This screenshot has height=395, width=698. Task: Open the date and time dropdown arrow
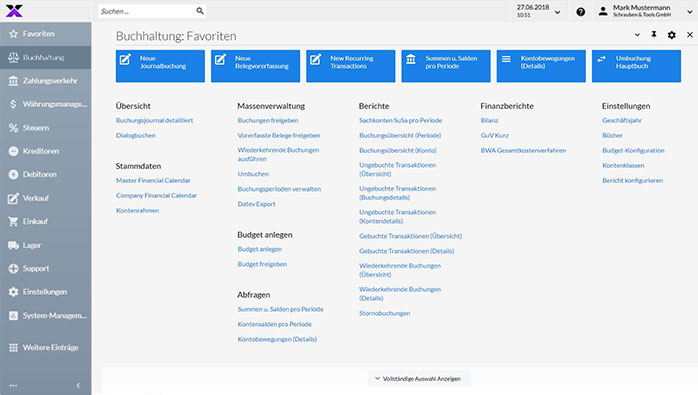point(557,12)
